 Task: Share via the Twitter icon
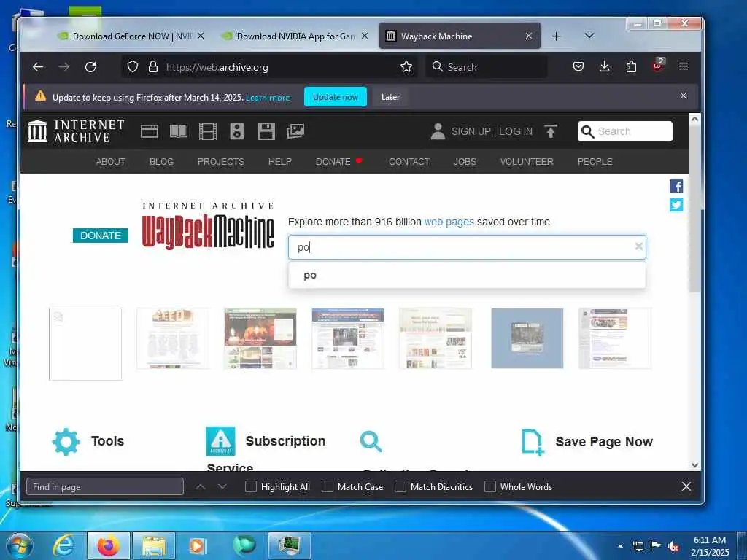click(x=676, y=205)
